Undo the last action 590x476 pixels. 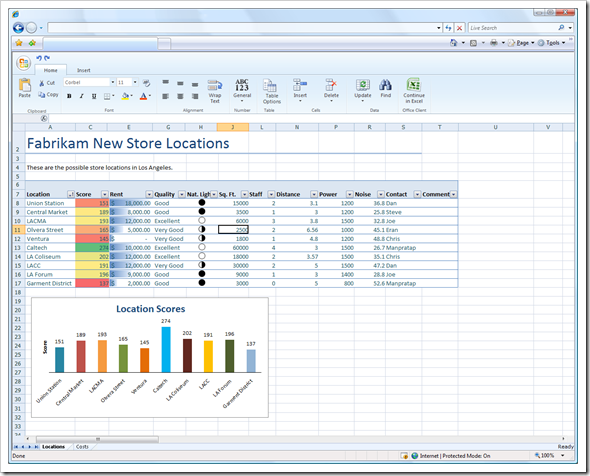click(39, 58)
